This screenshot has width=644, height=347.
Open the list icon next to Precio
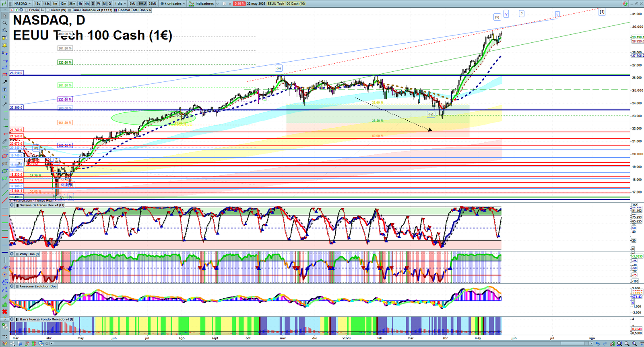click(x=42, y=10)
